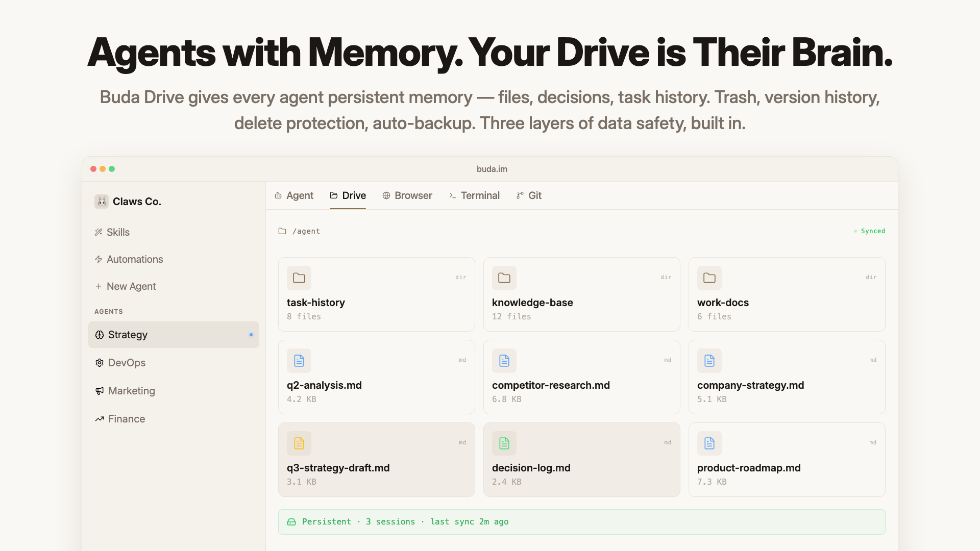This screenshot has height=551, width=980.
Task: Click the yellow q3-strategy-draft.md file icon
Action: (299, 443)
